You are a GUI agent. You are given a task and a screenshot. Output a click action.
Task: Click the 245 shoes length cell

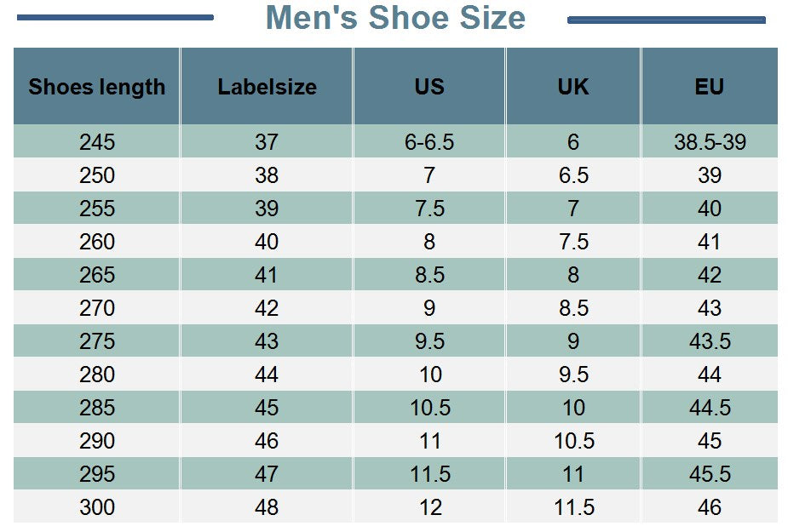point(96,142)
